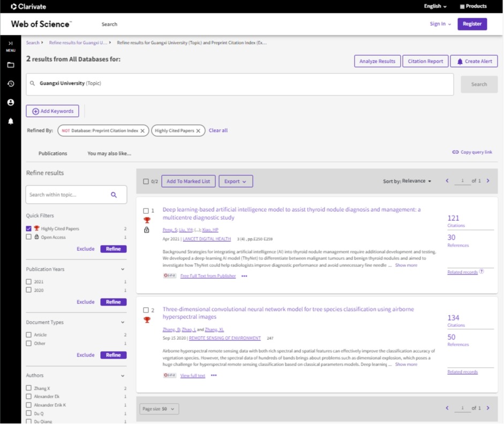Click the magnifier icon in Search within topic
Image resolution: width=504 pixels, height=424 pixels.
pyautogui.click(x=114, y=195)
